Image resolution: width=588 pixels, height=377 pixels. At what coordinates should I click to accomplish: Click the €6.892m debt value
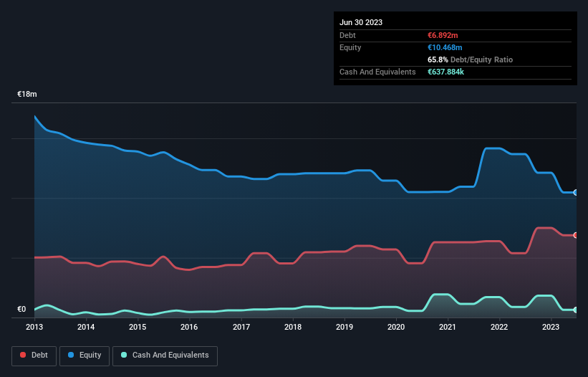(443, 35)
